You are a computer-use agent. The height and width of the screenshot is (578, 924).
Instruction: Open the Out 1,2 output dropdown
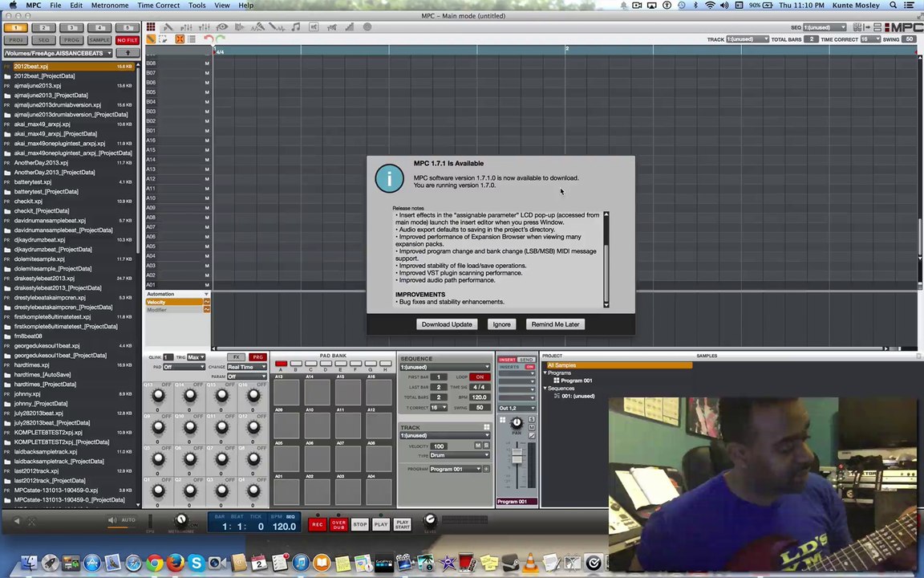click(x=517, y=408)
